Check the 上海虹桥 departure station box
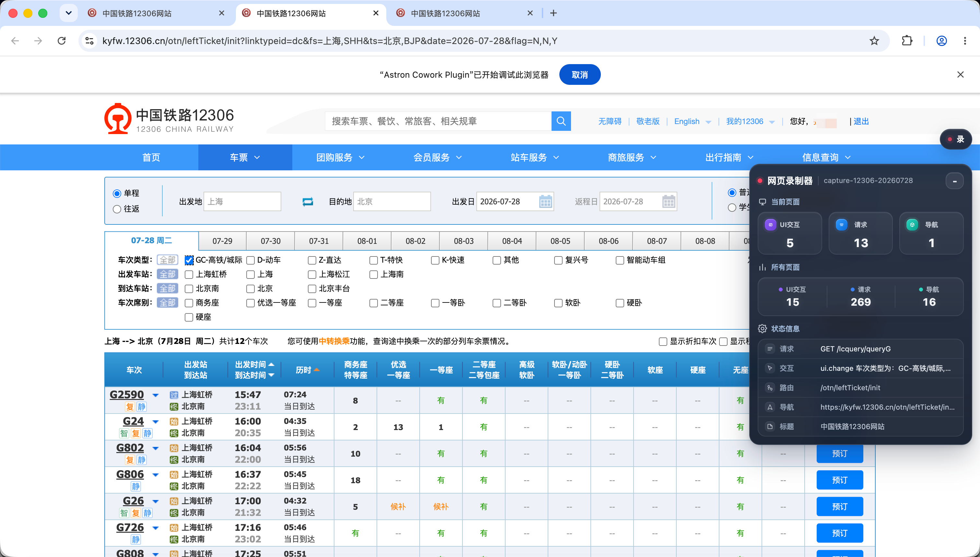This screenshot has width=980, height=557. tap(189, 274)
